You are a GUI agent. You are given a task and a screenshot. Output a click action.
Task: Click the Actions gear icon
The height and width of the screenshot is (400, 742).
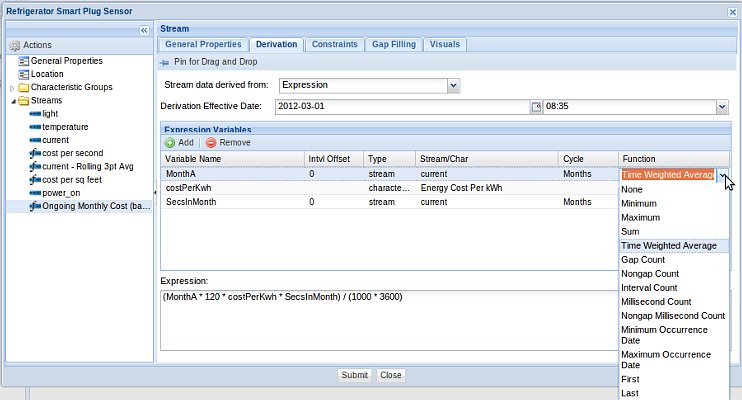[x=14, y=45]
